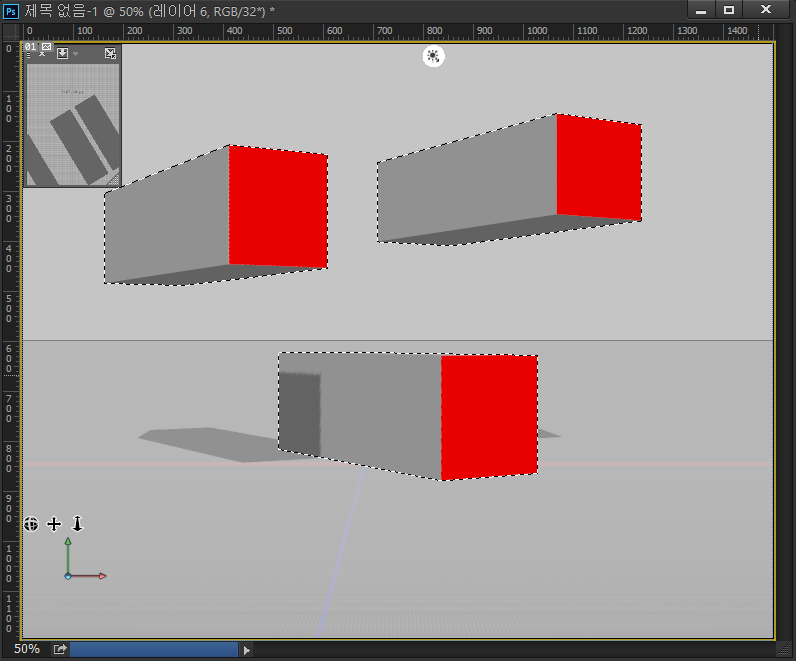796x661 pixels.
Task: Swap main and secondary view icon
Action: point(110,53)
